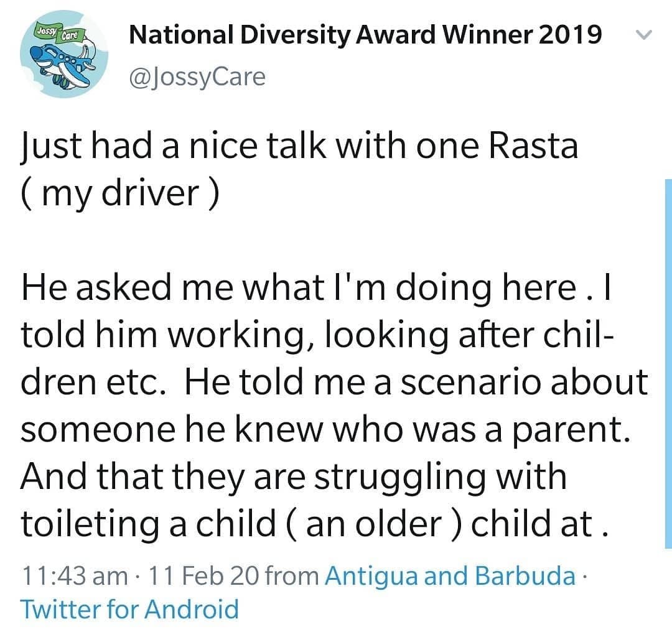Tap the '( my driver )' text line

click(x=119, y=193)
